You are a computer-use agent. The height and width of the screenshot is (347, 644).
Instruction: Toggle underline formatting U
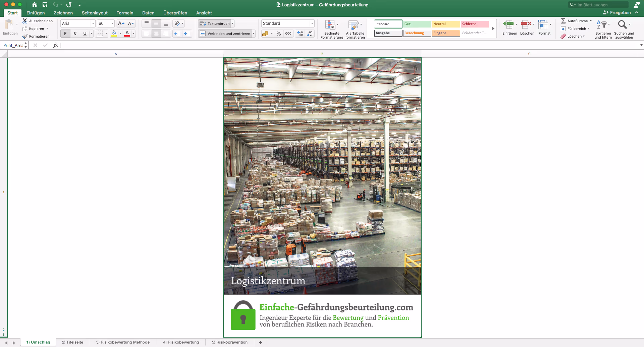85,34
